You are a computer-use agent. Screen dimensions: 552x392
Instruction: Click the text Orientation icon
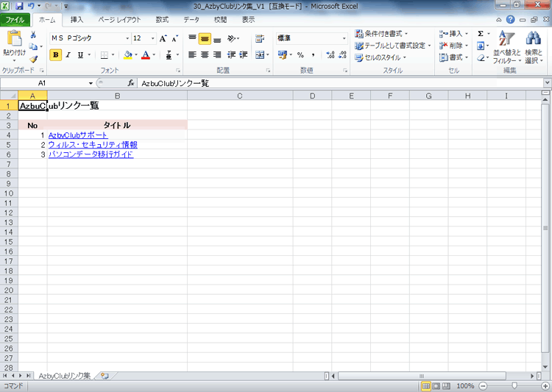(x=232, y=38)
